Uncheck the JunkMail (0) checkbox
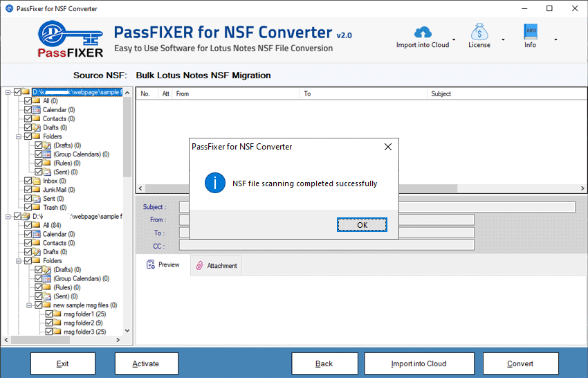Image resolution: width=588 pixels, height=378 pixels. tap(28, 190)
